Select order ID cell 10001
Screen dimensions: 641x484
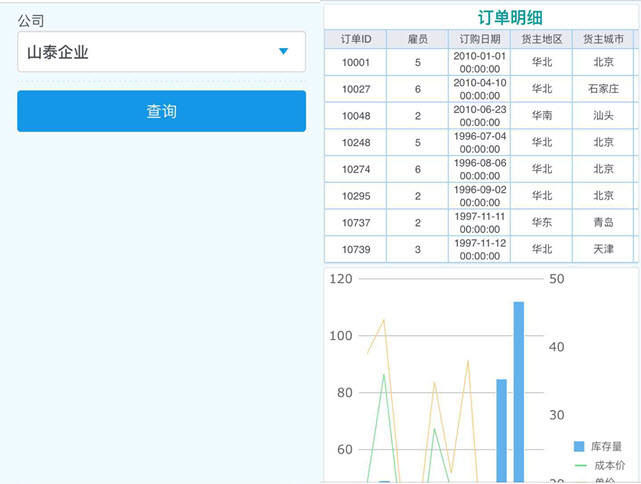tap(356, 62)
